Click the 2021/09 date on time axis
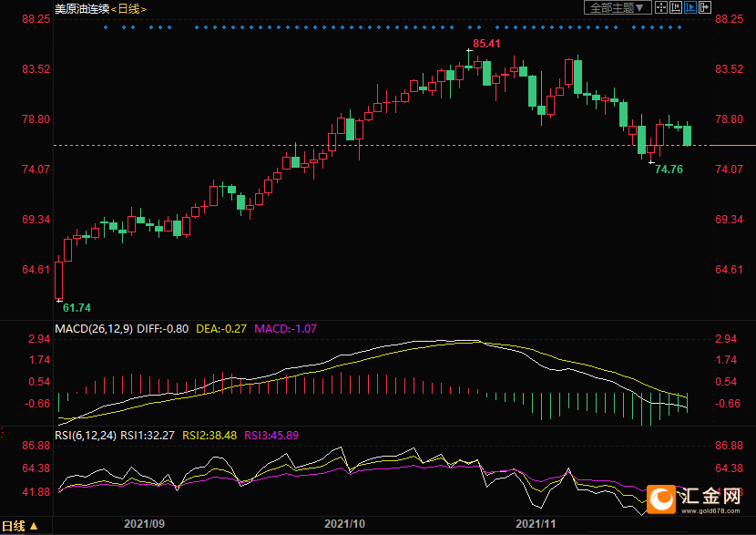Screen dimensions: 756x535 (x=144, y=524)
